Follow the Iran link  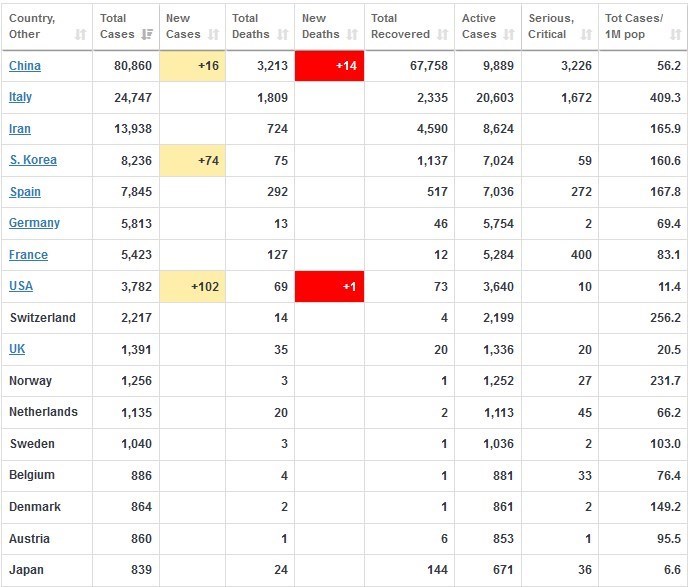point(20,129)
